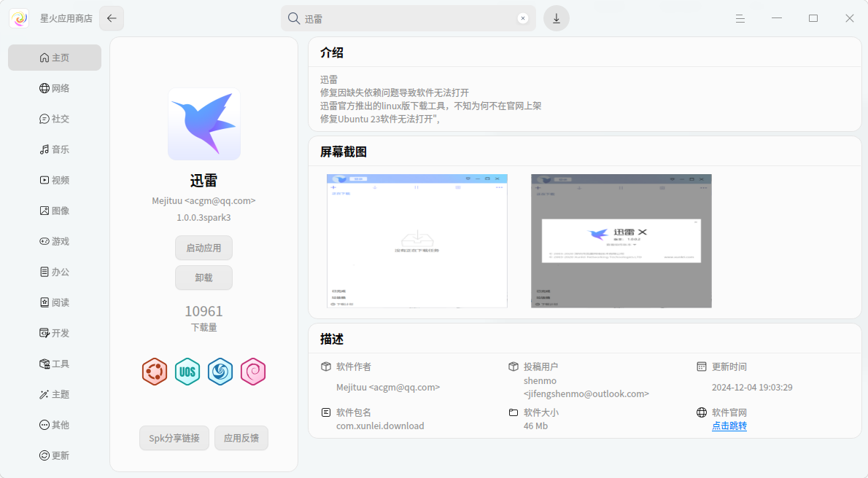Click the Spark Store logo icon
The width and height of the screenshot is (868, 478).
tap(19, 18)
